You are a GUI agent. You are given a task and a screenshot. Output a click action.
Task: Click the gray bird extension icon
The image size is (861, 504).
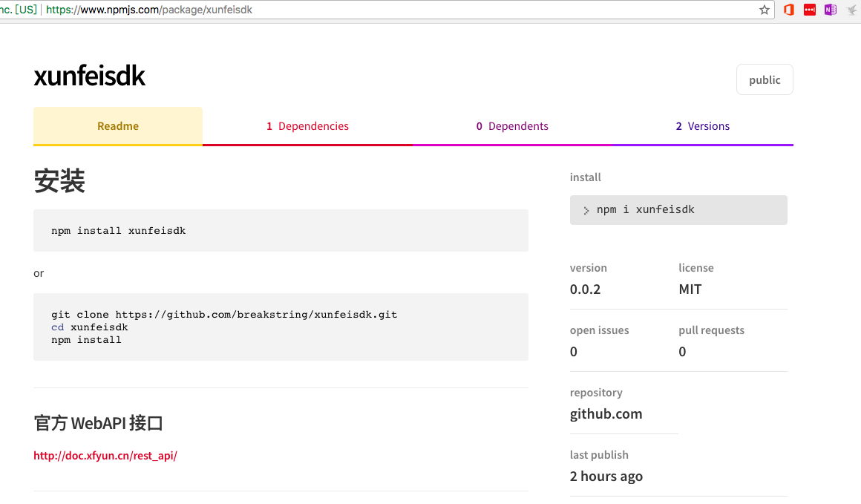click(x=851, y=10)
